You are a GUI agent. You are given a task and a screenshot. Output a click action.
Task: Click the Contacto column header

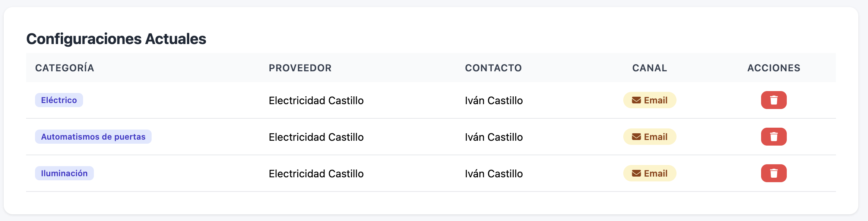(493, 68)
